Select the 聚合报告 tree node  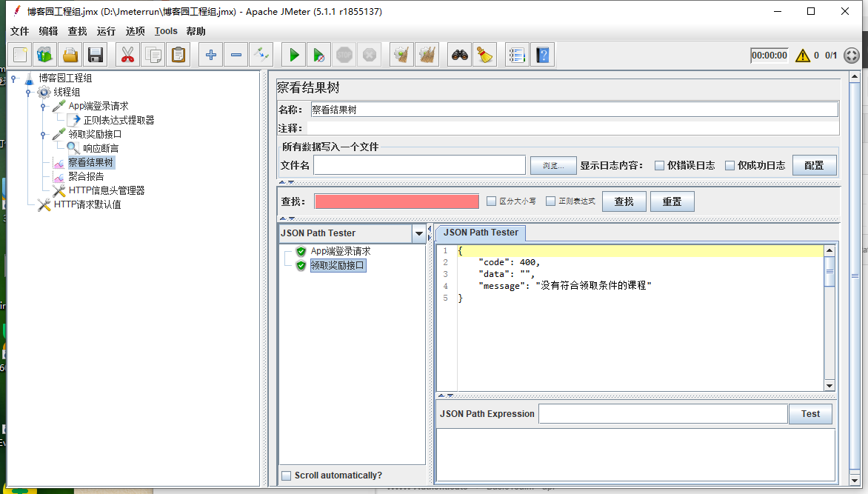point(86,177)
